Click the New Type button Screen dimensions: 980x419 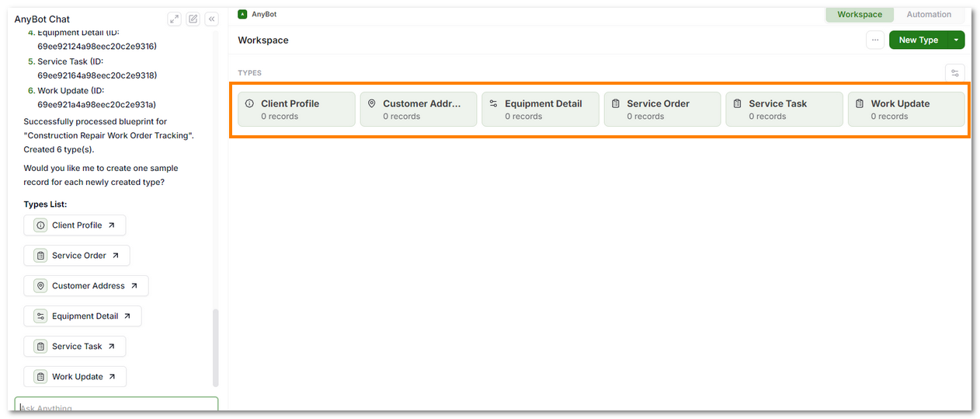click(x=918, y=40)
